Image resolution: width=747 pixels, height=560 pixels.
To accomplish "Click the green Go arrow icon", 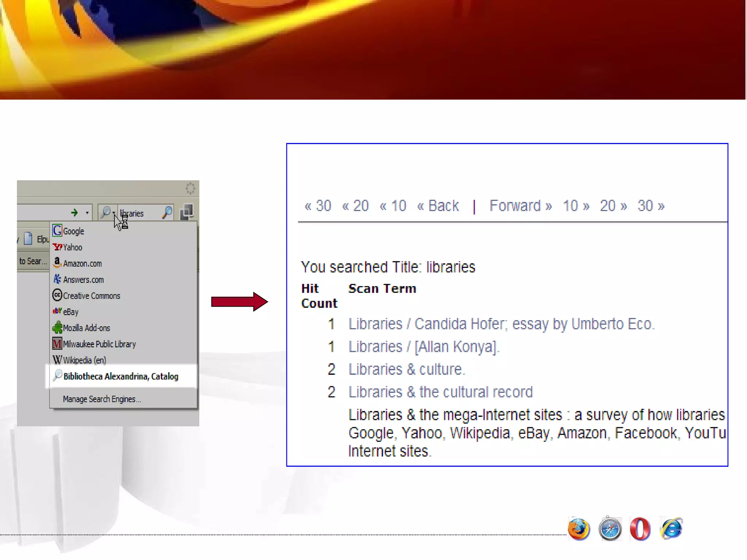I will [74, 213].
